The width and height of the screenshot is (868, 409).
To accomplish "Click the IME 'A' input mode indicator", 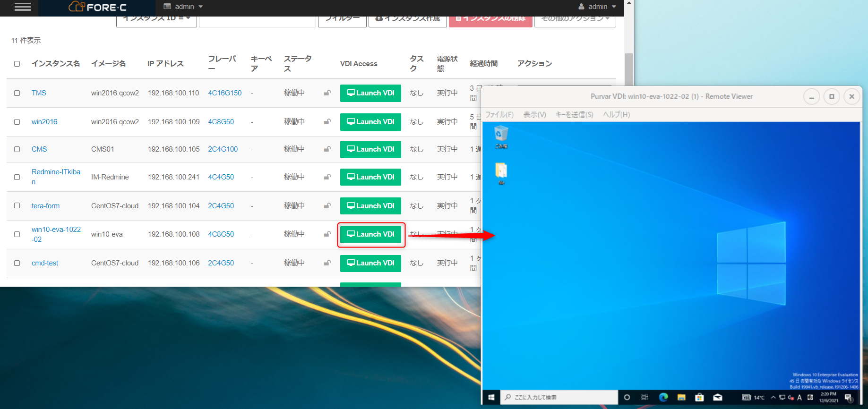I will pos(799,397).
